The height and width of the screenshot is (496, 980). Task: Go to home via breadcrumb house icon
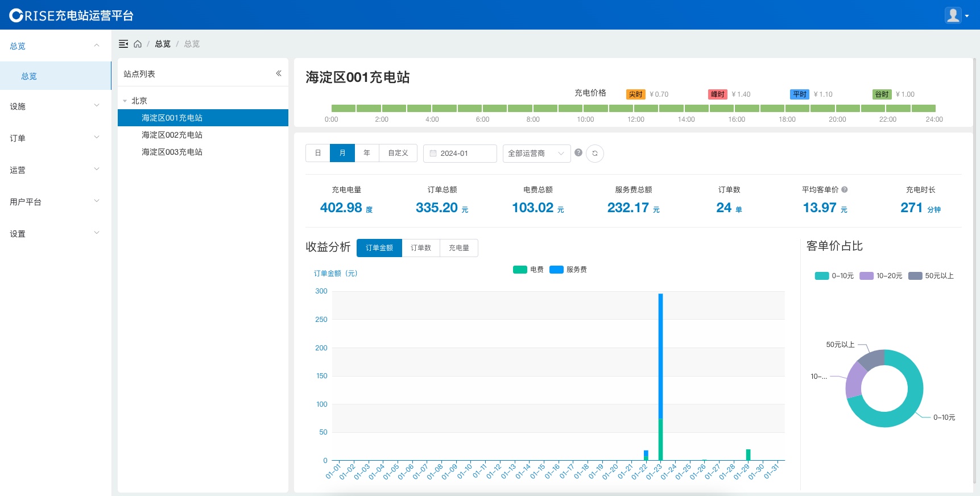pos(138,44)
